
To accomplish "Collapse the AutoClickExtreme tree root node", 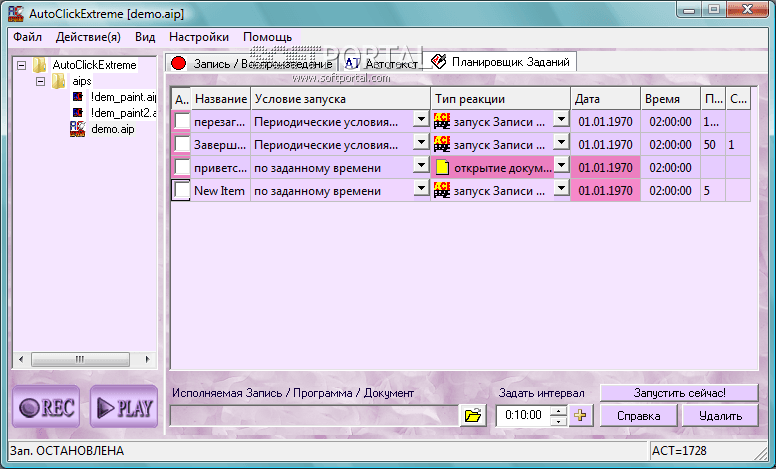I will [21, 65].
